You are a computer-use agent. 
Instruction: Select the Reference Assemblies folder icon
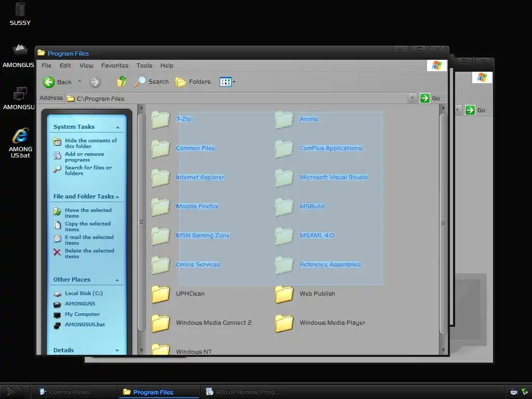284,265
